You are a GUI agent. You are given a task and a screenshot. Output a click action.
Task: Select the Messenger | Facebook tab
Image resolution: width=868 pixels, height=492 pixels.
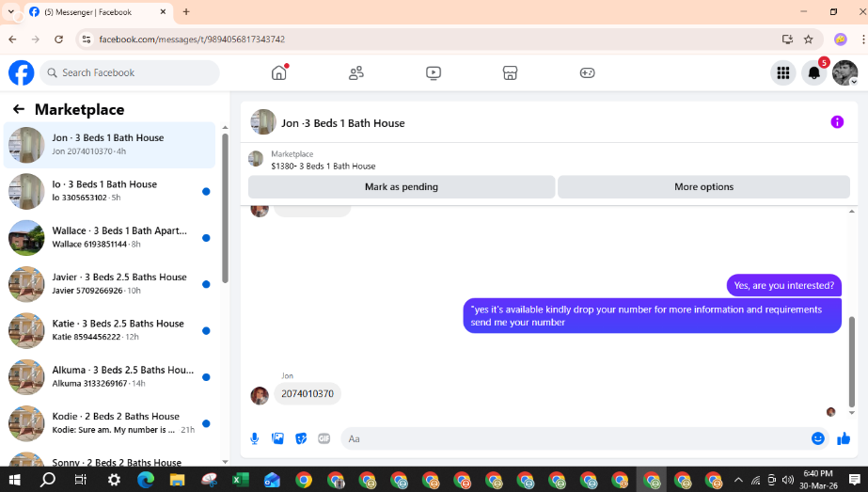click(x=98, y=12)
